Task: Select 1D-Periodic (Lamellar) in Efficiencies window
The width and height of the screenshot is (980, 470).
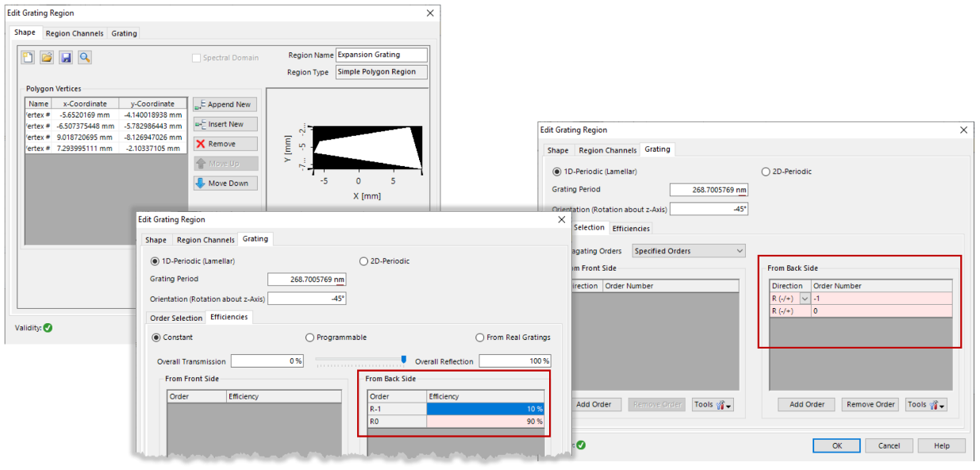Action: [155, 260]
